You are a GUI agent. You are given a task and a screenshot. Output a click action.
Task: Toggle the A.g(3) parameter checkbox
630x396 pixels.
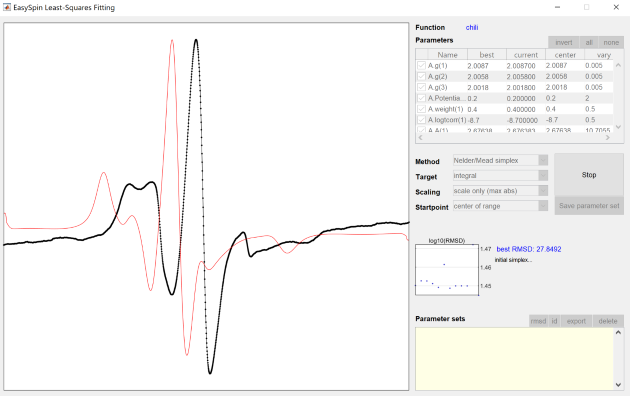421,87
